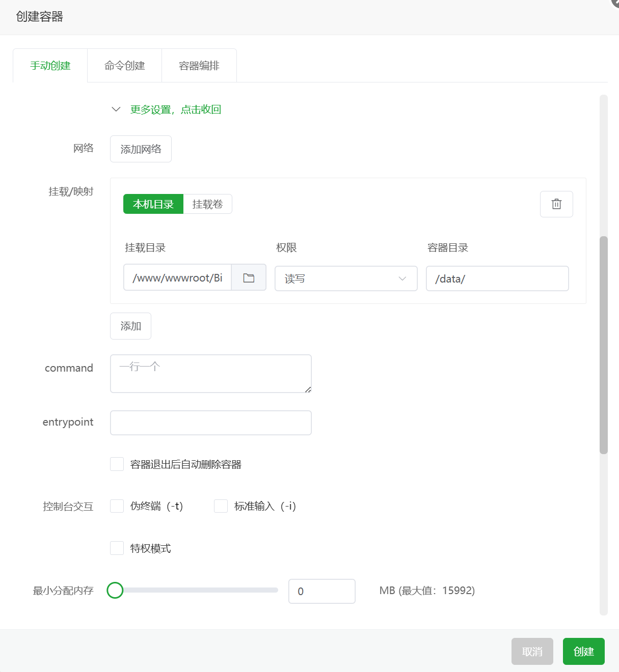Click the green 创建 button
This screenshot has width=619, height=672.
[x=584, y=652]
